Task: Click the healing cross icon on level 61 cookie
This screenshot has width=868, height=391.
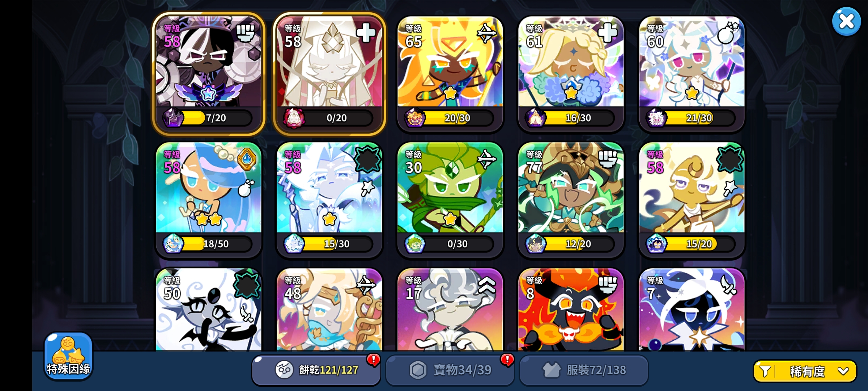Action: pos(607,33)
